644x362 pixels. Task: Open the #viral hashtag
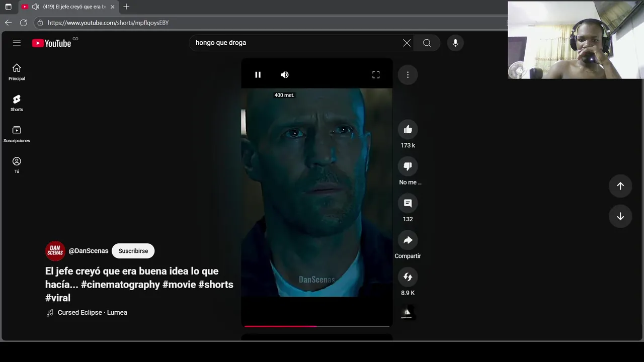[x=58, y=298]
